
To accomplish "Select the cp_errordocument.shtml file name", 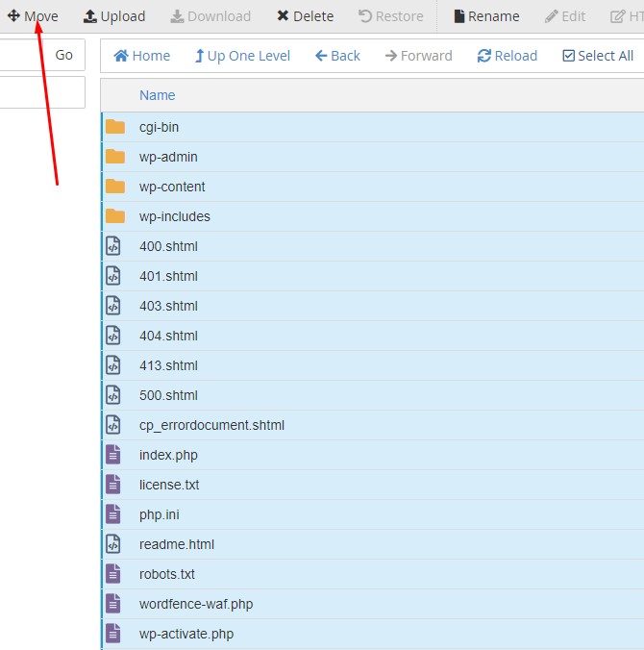I will point(211,426).
